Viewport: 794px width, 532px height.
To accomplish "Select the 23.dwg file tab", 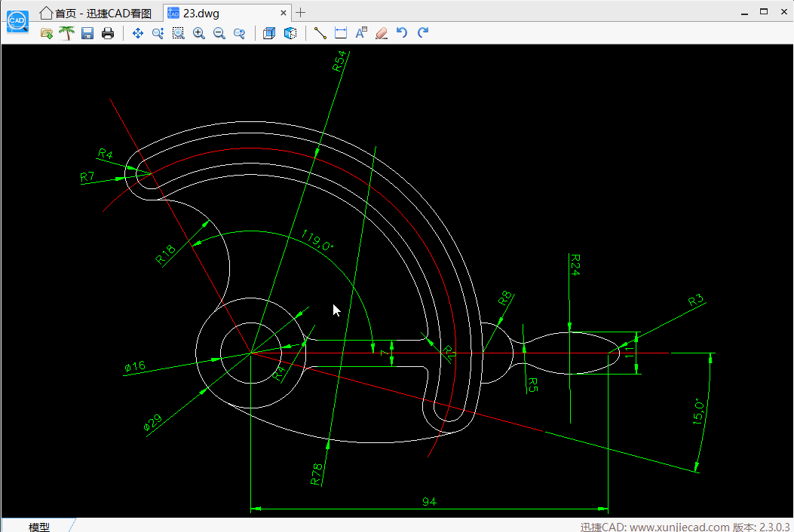I will [x=201, y=13].
